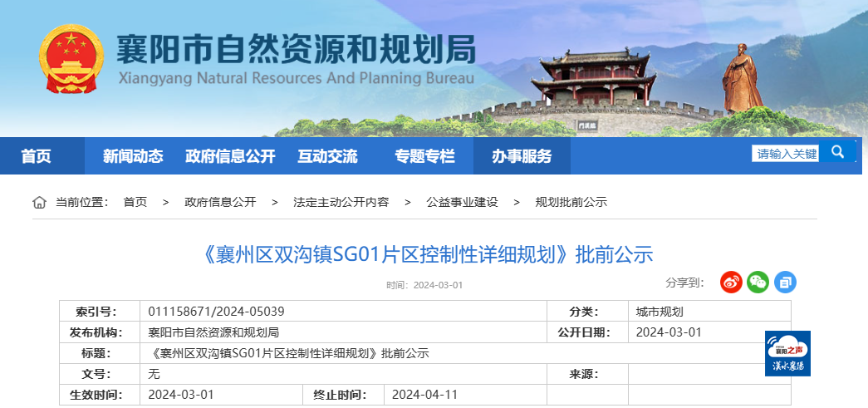Image resolution: width=868 pixels, height=408 pixels.
Task: Click the 法定主动公开内容 breadcrumb
Action: click(x=341, y=202)
